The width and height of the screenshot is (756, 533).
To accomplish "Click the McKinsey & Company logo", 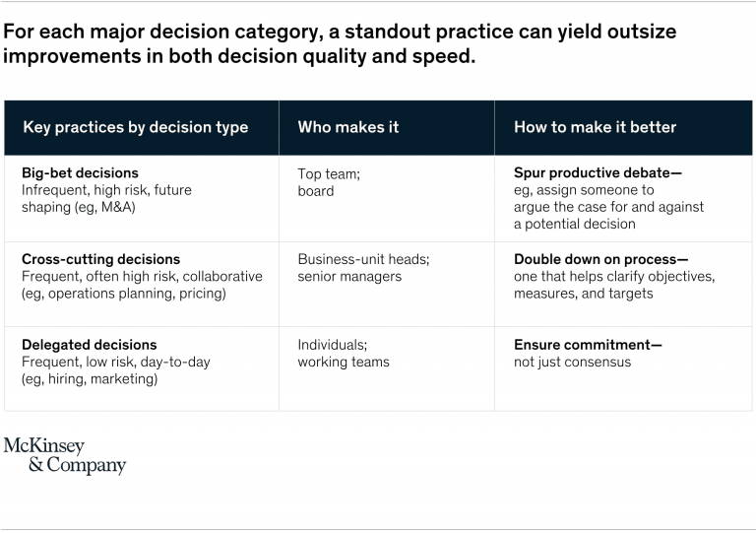I will [65, 456].
